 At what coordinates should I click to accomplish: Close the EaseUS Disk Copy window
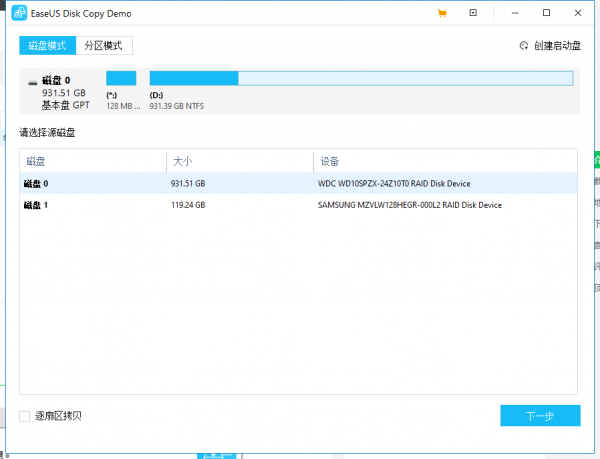tap(578, 13)
